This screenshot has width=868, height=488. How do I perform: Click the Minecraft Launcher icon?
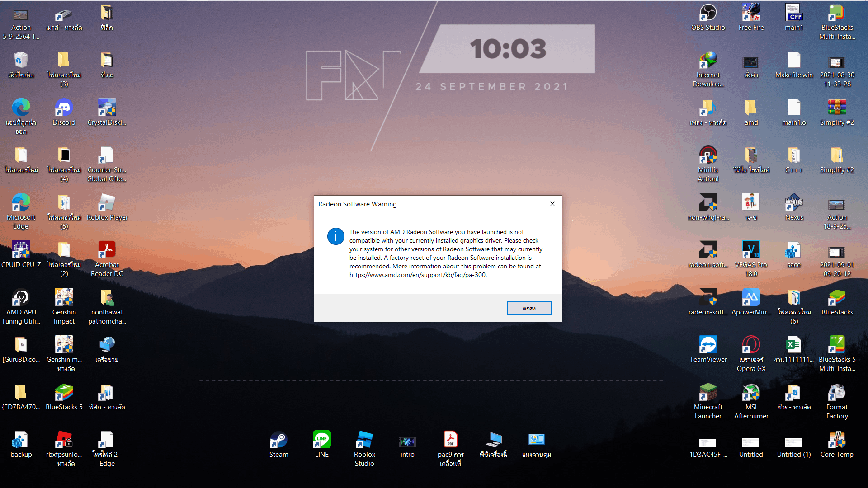coord(708,393)
